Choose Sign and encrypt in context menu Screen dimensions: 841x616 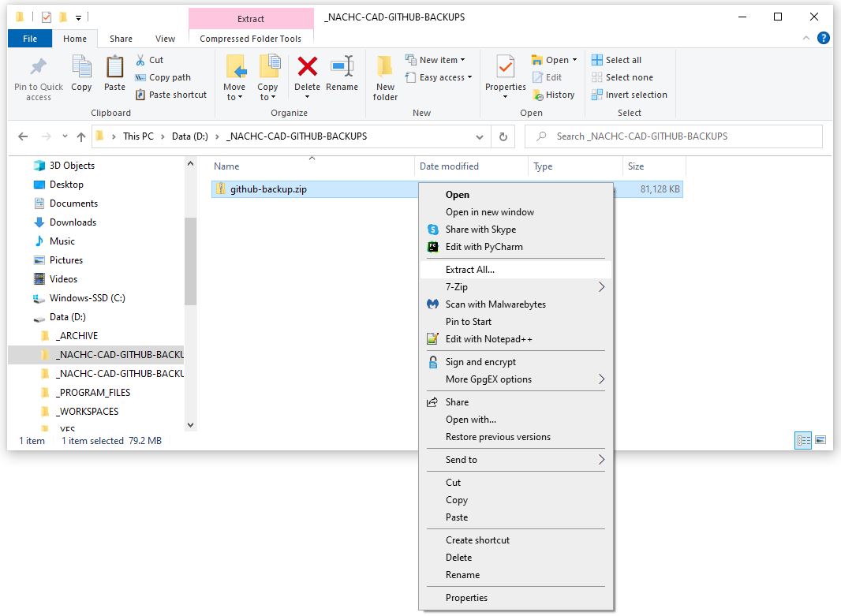[515, 362]
